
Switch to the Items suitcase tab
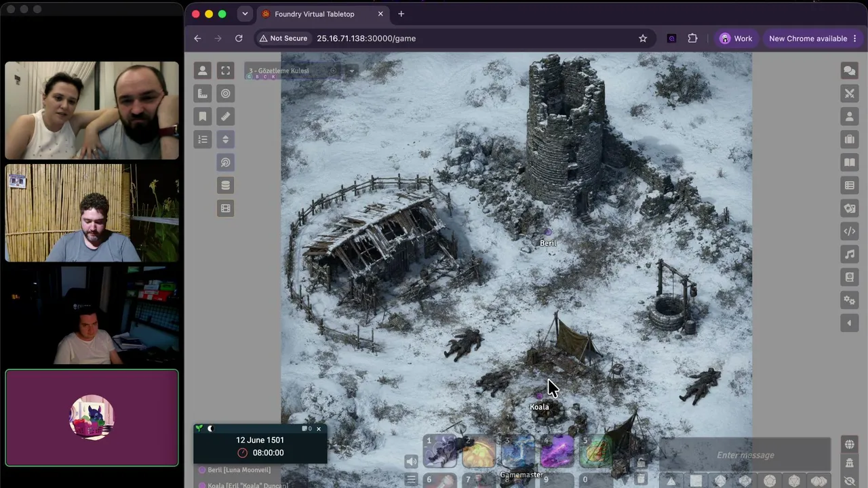click(849, 140)
